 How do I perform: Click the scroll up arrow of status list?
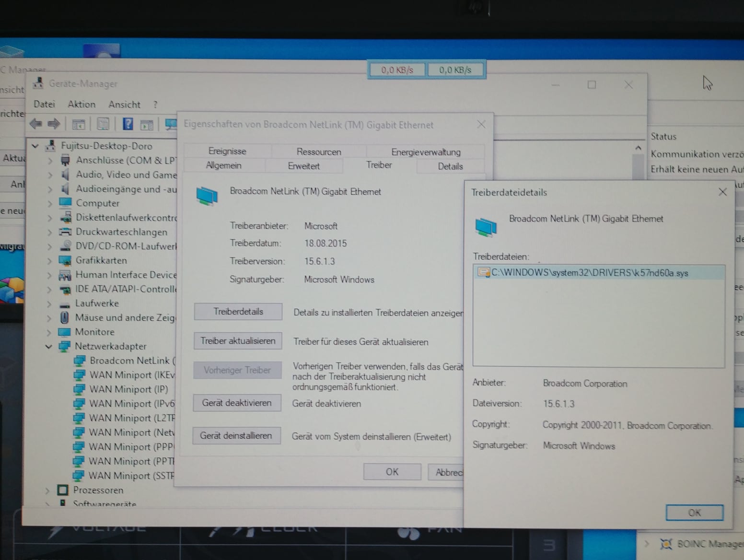pos(638,148)
